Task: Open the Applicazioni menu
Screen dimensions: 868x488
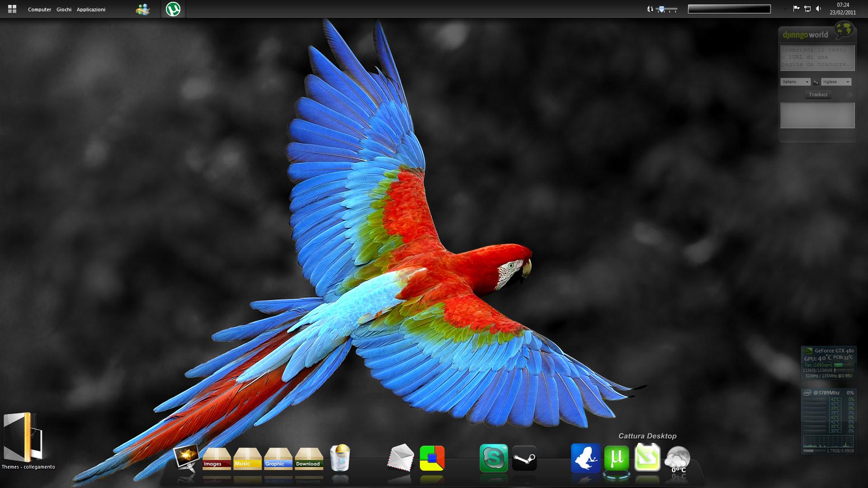Action: [91, 9]
